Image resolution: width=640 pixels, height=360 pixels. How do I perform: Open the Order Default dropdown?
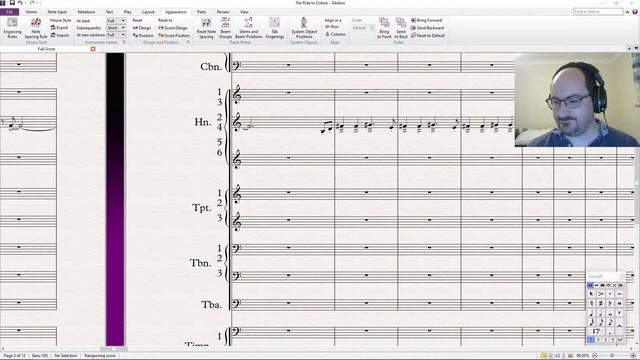click(363, 28)
